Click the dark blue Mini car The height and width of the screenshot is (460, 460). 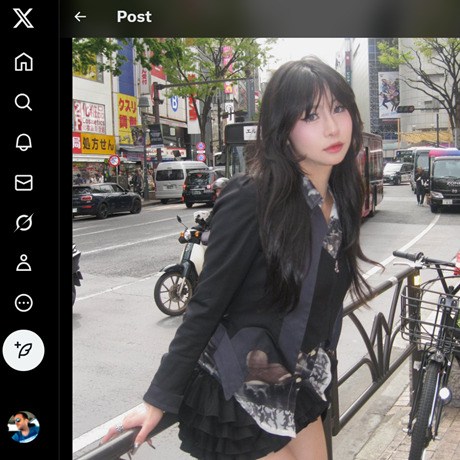pos(107,200)
